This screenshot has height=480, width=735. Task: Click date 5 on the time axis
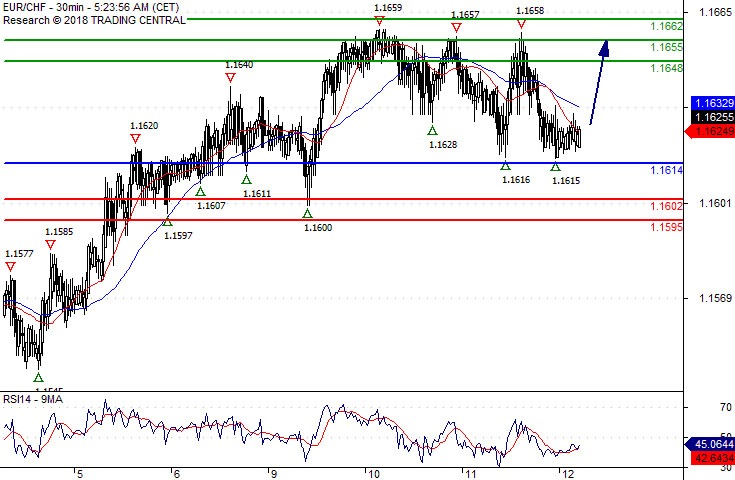point(80,474)
